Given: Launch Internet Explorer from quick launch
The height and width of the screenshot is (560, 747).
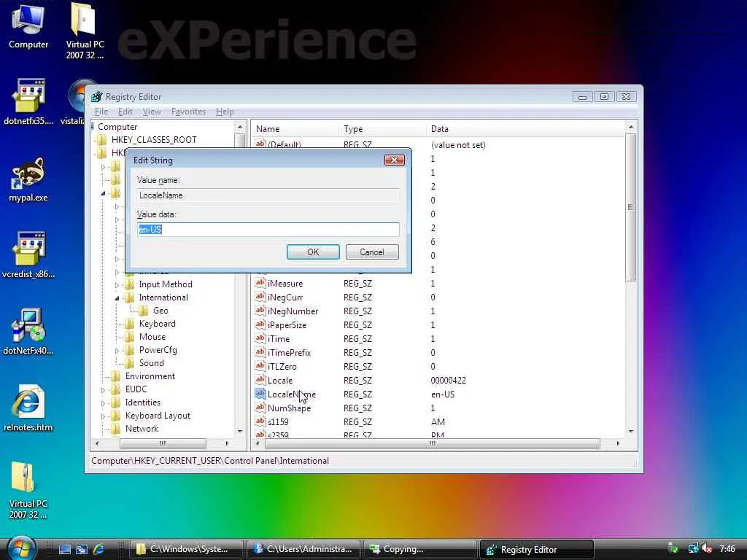Looking at the screenshot, I should tap(98, 549).
